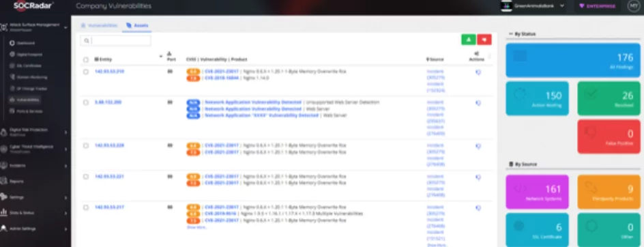Image resolution: width=644 pixels, height=247 pixels.
Task: Click the Attack Surface Management module icon
Action: (3, 27)
